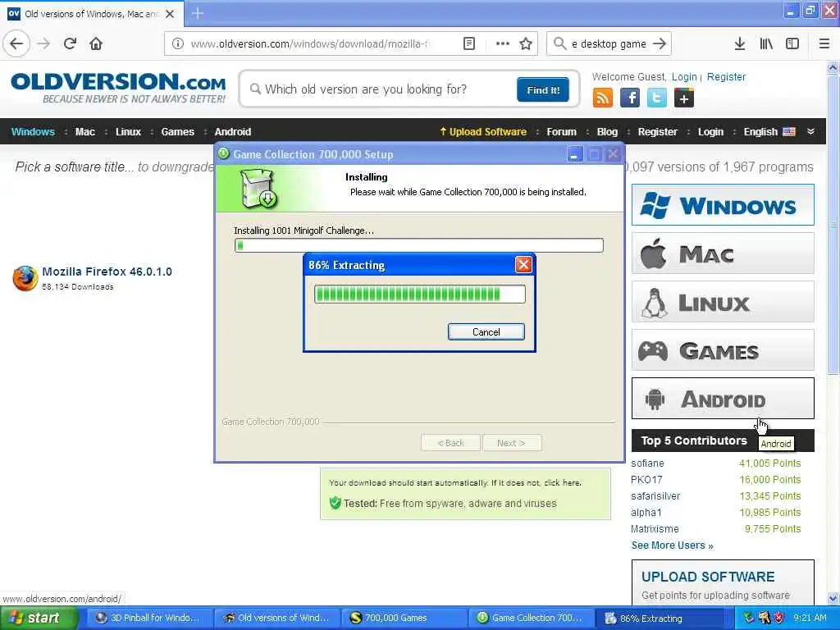Click See More Users link
Screen dimensions: 840x630
click(x=672, y=546)
